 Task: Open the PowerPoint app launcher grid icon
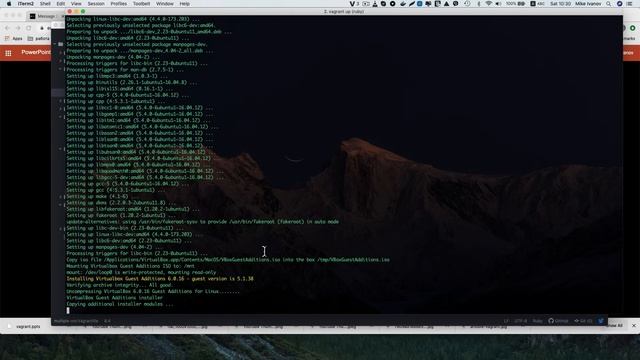[8, 53]
